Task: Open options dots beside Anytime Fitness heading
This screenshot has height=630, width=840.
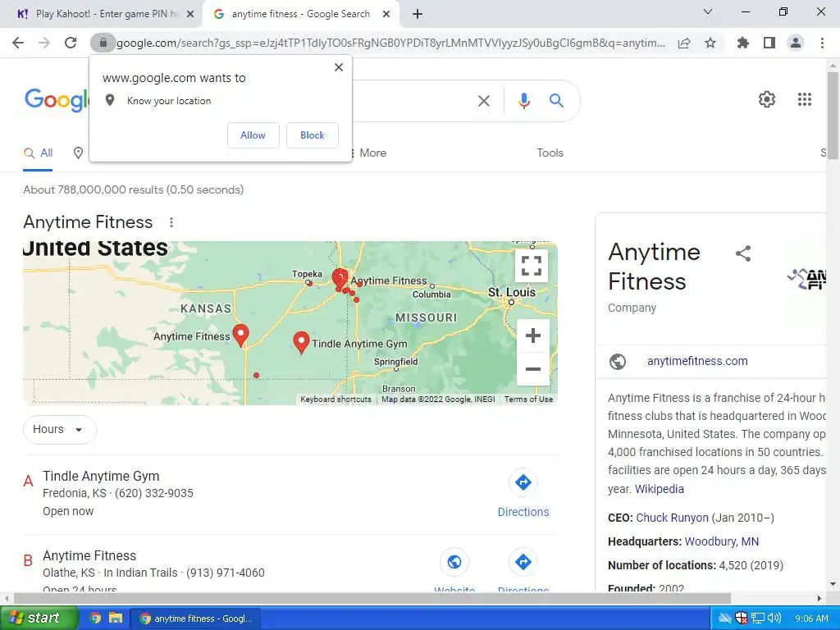Action: point(171,222)
